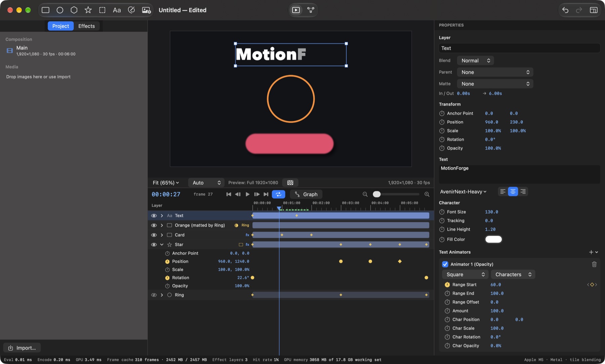The height and width of the screenshot is (364, 605).
Task: Play the composition
Action: (x=247, y=194)
